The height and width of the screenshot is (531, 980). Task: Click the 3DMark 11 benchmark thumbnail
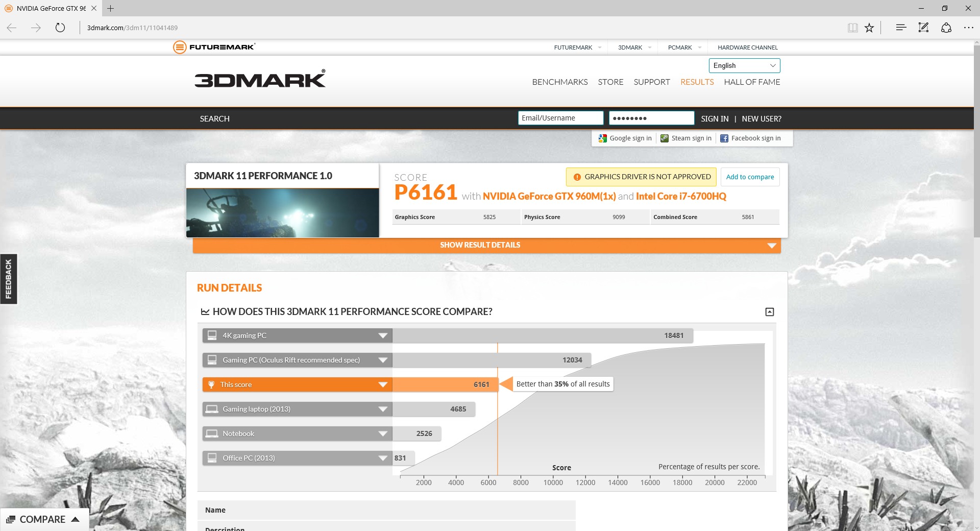283,213
